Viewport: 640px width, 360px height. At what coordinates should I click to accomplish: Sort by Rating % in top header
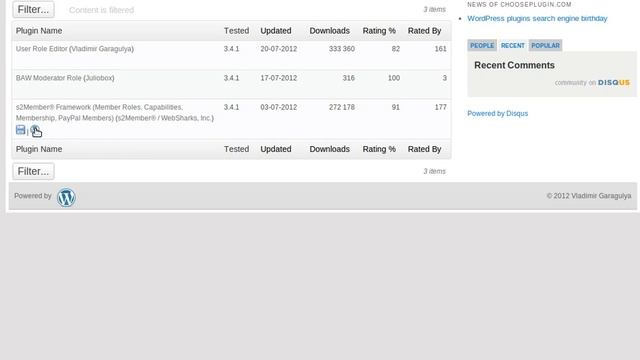(379, 31)
